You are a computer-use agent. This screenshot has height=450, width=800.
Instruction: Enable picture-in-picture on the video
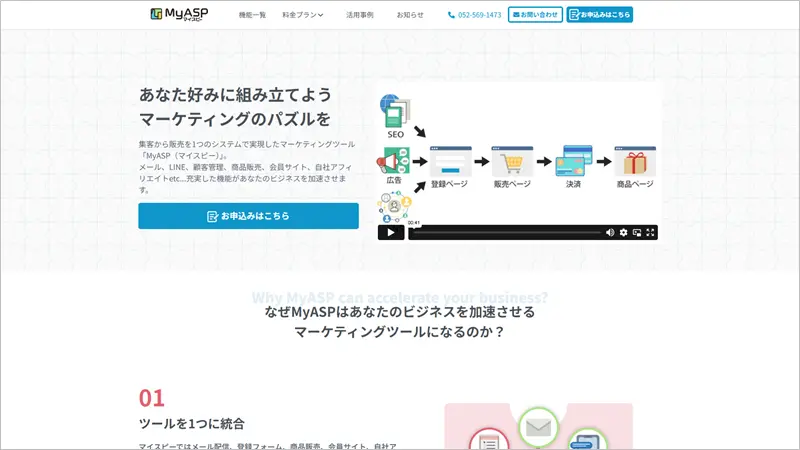click(637, 232)
